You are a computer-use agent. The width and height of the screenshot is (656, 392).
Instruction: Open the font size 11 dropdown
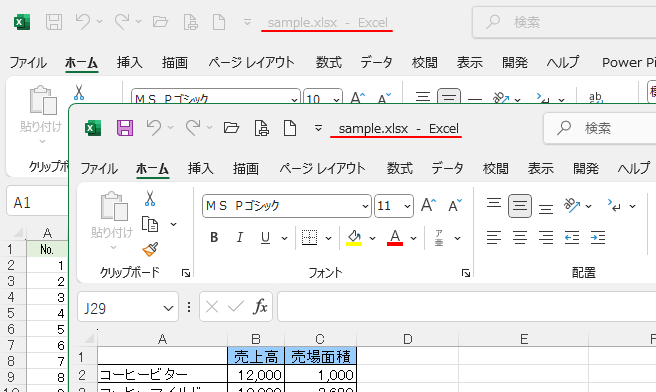(x=407, y=206)
